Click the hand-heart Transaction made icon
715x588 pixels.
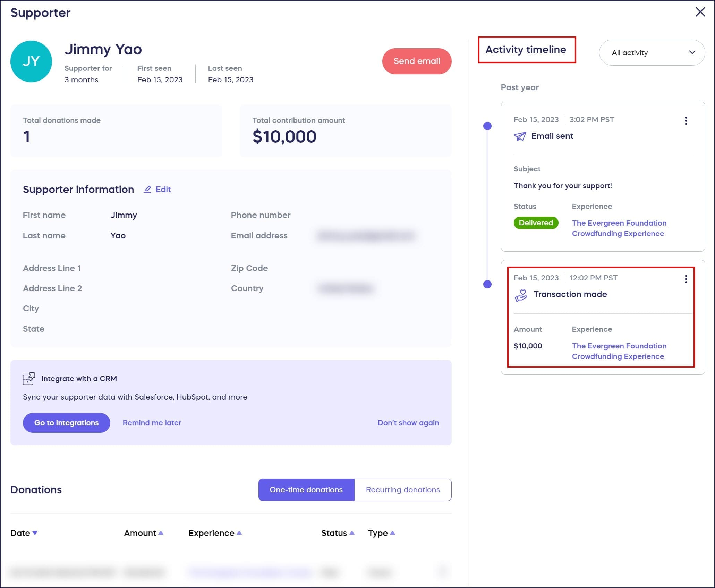pyautogui.click(x=521, y=295)
